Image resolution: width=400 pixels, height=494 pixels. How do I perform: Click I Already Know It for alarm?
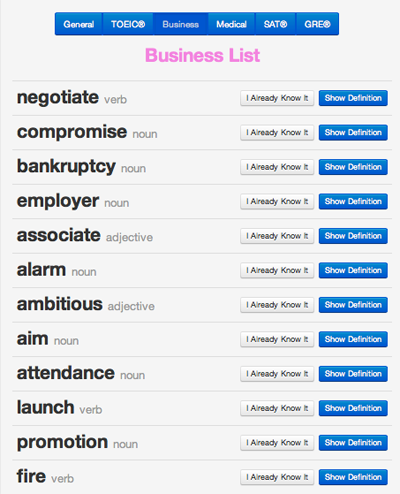click(277, 270)
